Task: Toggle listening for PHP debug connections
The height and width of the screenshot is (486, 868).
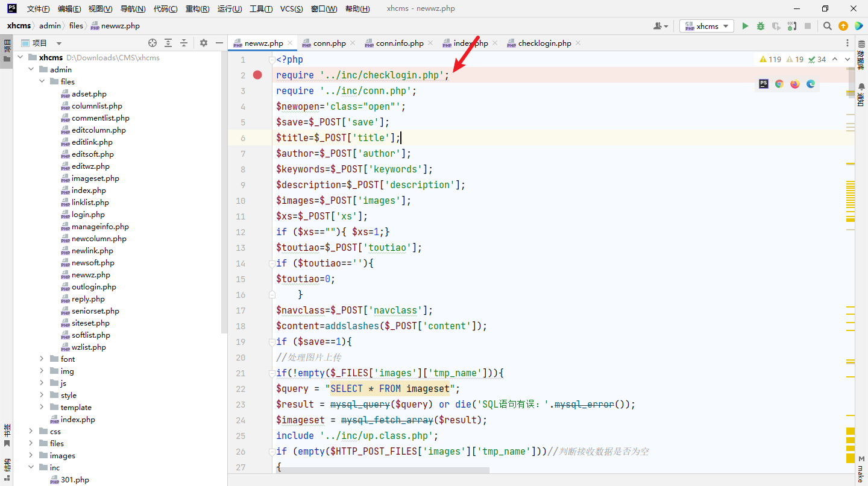Action: click(792, 26)
